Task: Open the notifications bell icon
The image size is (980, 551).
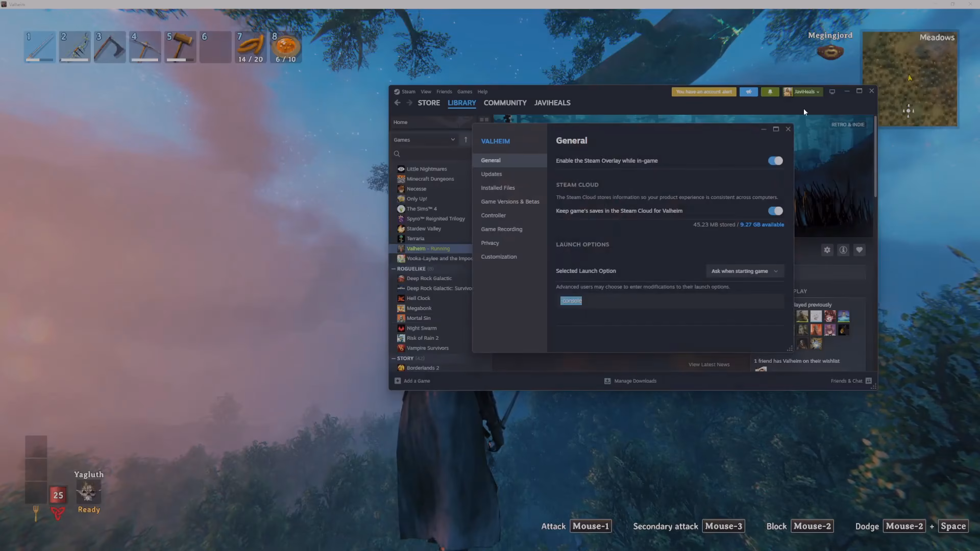Action: click(770, 92)
